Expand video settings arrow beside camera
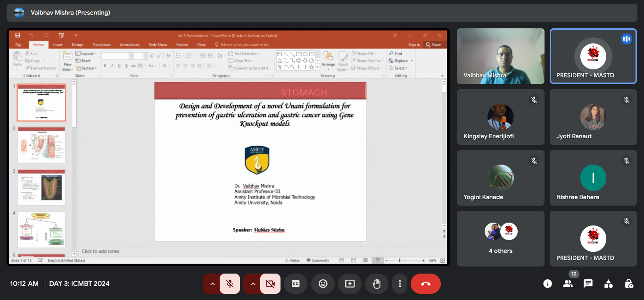This screenshot has height=300, width=644. [x=253, y=283]
